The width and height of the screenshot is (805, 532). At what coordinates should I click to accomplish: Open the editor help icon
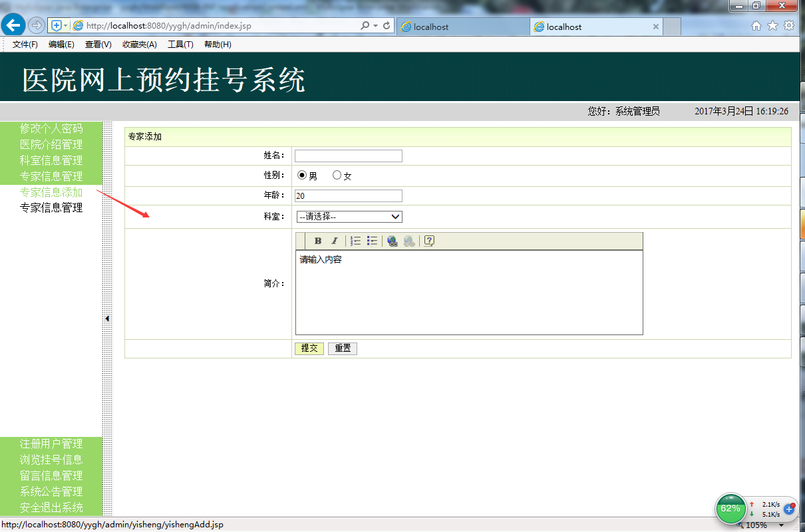429,241
